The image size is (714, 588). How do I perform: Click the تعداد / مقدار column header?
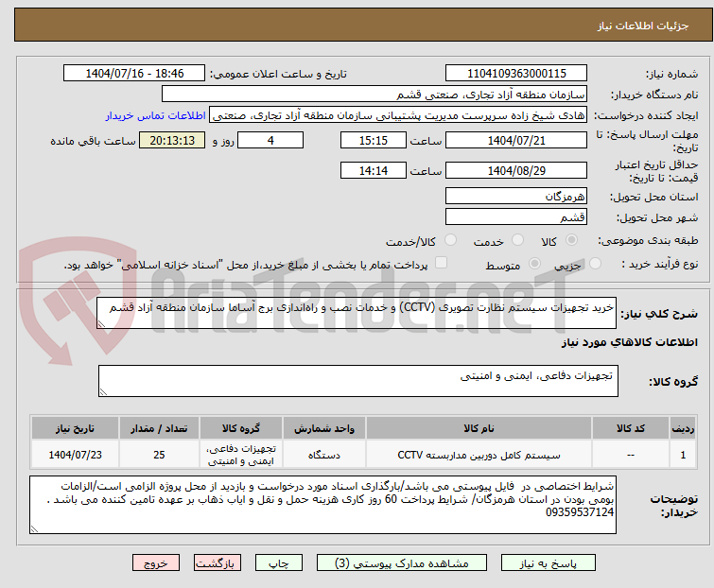(159, 428)
